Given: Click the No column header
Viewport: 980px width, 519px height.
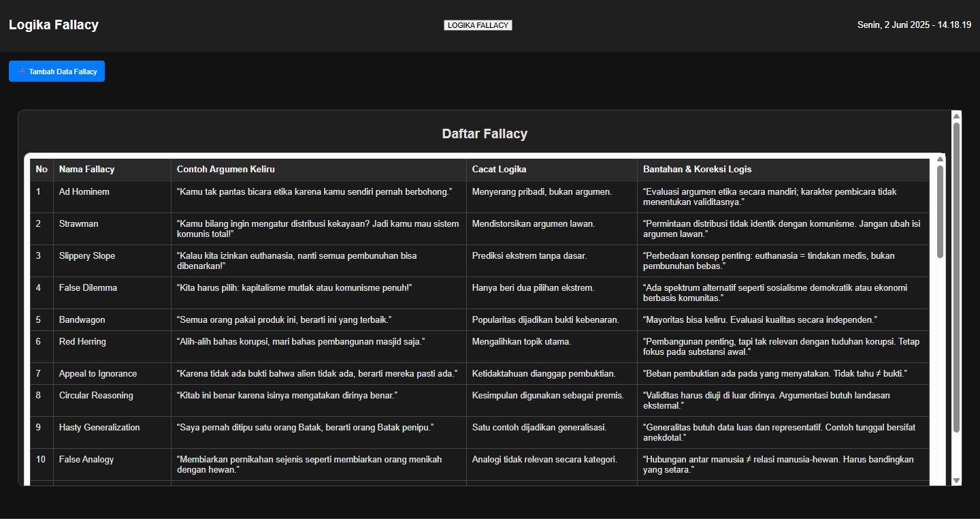Looking at the screenshot, I should click(42, 170).
